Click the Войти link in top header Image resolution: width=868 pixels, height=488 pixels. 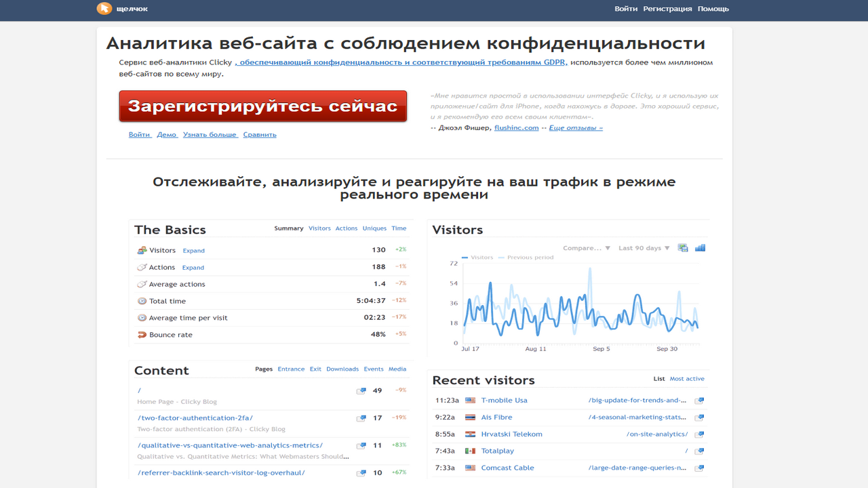coord(626,9)
